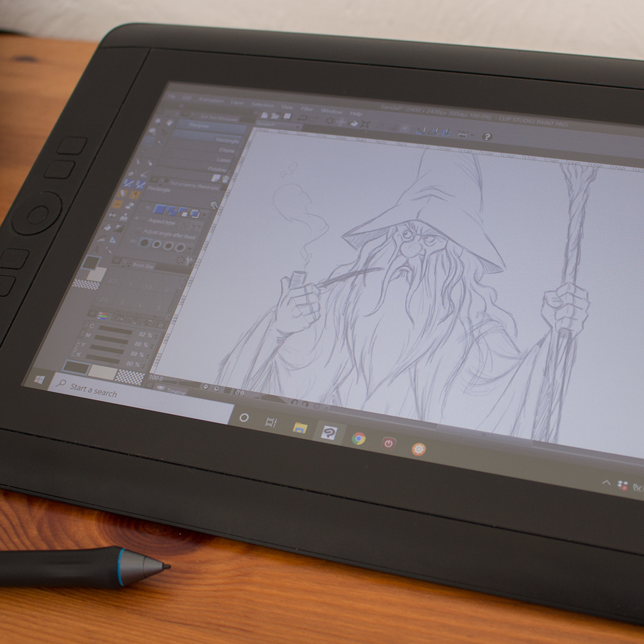Toggle Snap to Special Ruler icon
The height and width of the screenshot is (644, 644).
pos(434,131)
